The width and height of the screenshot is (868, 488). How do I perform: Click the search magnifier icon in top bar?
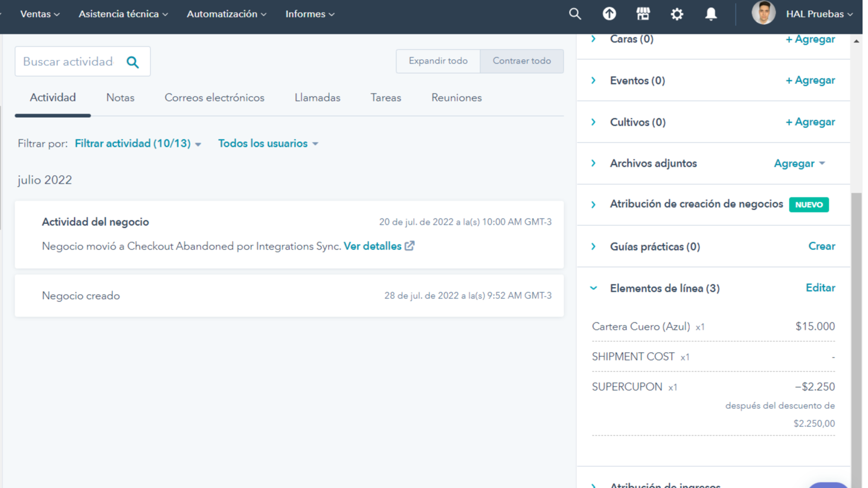[x=574, y=14]
